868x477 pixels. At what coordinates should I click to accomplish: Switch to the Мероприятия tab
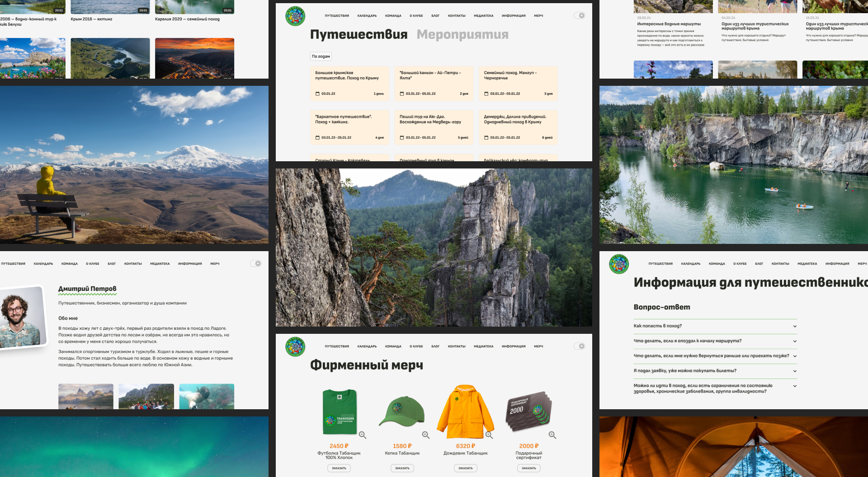(462, 34)
